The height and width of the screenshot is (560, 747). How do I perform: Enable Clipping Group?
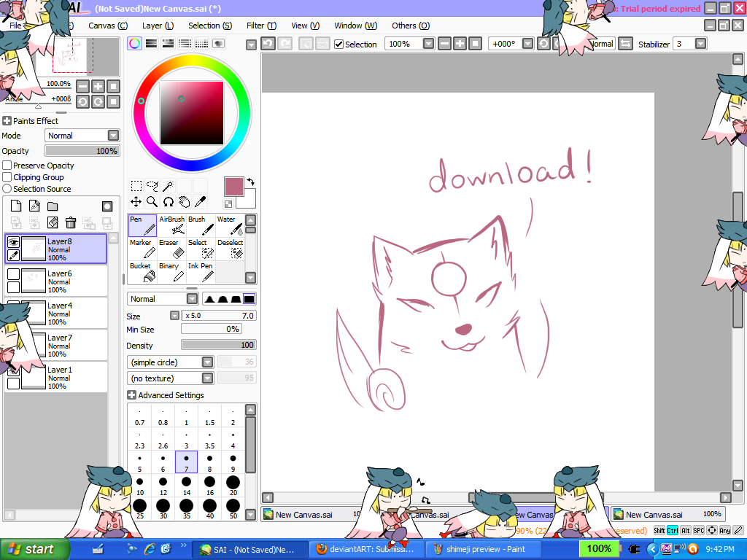tap(7, 177)
